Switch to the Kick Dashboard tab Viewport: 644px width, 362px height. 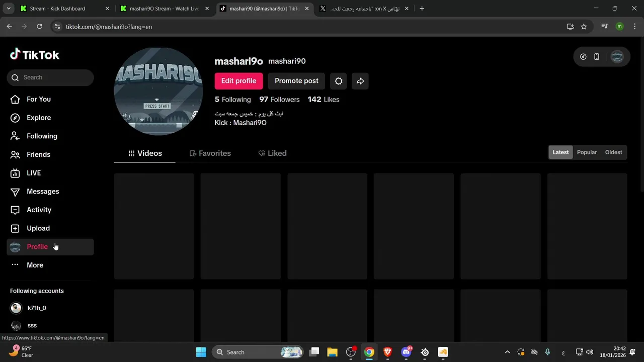point(64,9)
